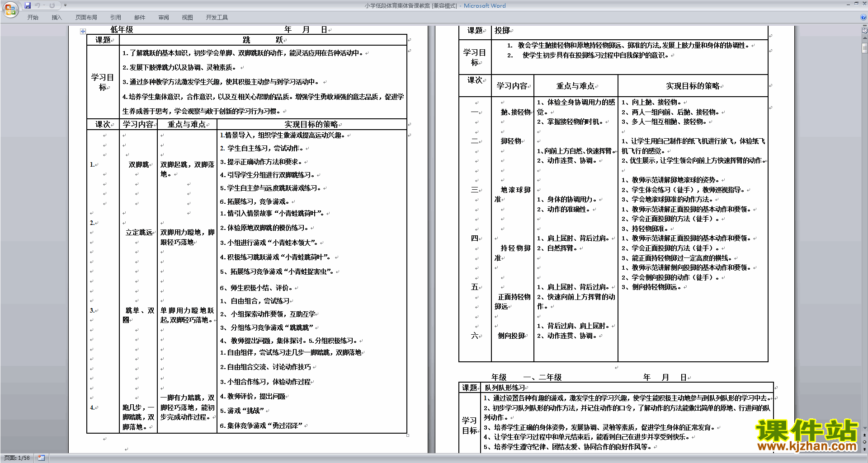Open the Office button menu
Image resolution: width=868 pixels, height=463 pixels.
pyautogui.click(x=10, y=9)
